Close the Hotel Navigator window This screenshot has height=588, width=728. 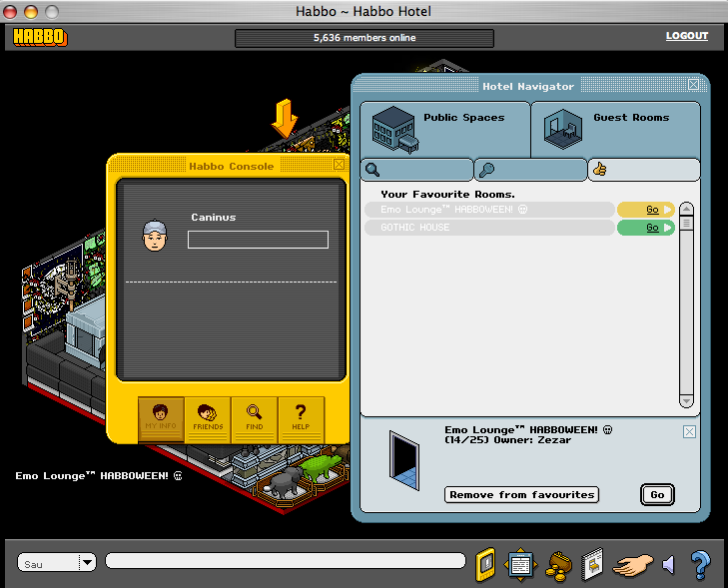(693, 85)
